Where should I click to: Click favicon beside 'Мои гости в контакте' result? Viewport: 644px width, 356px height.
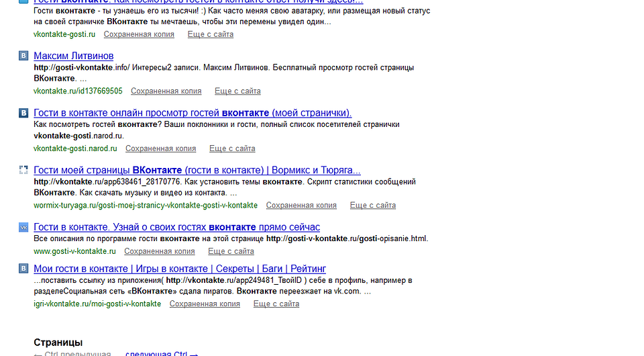[23, 269]
